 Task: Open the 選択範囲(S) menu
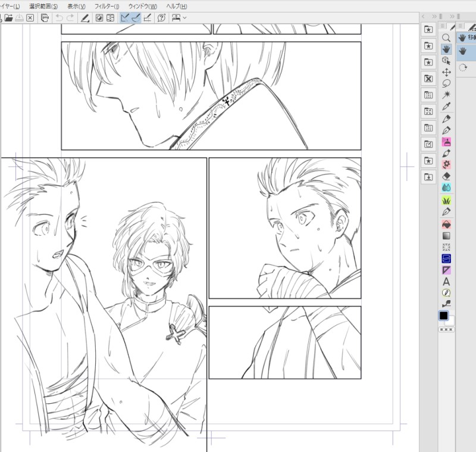(x=43, y=6)
